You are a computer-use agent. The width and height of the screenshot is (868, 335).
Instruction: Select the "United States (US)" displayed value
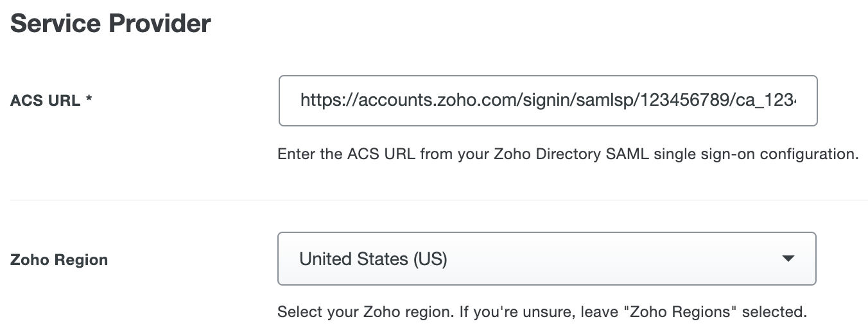point(373,259)
